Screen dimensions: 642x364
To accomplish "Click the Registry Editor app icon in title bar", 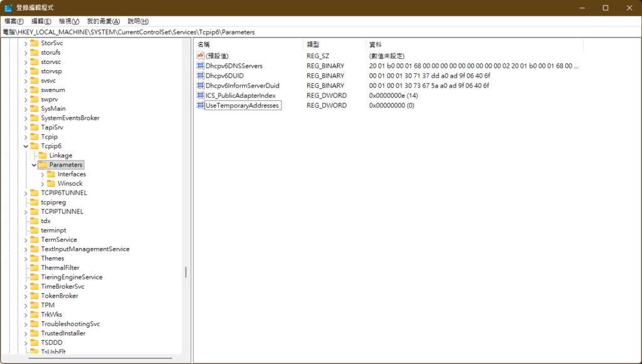I will [x=8, y=8].
